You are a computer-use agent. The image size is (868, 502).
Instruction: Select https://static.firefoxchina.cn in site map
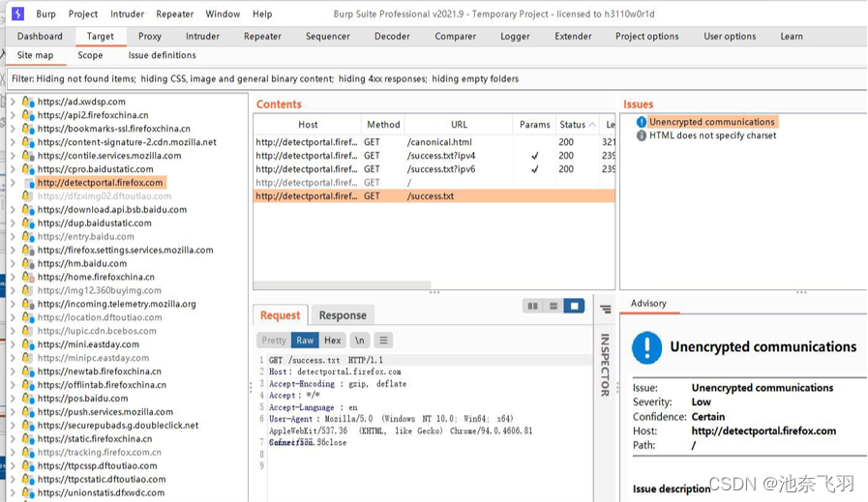(x=95, y=439)
